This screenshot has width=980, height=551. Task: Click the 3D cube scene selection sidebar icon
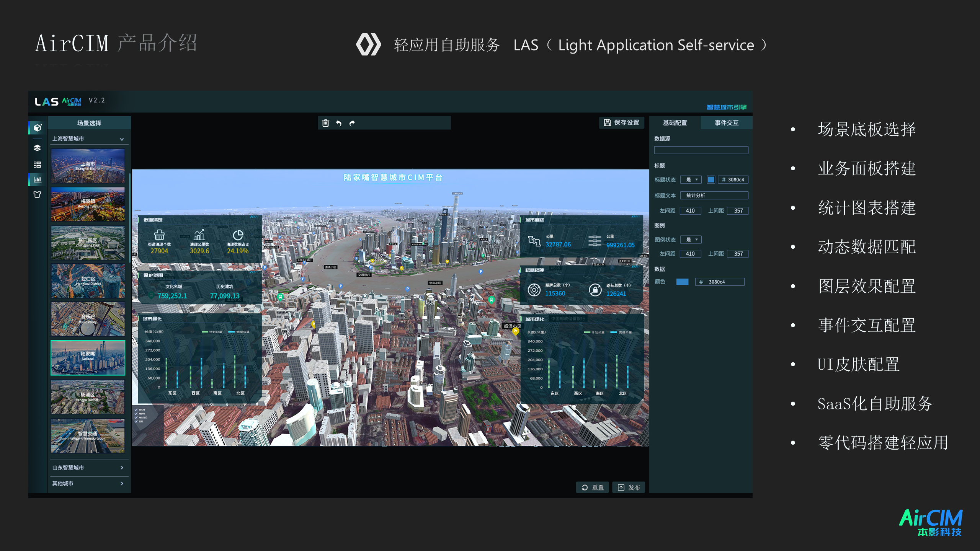[38, 128]
